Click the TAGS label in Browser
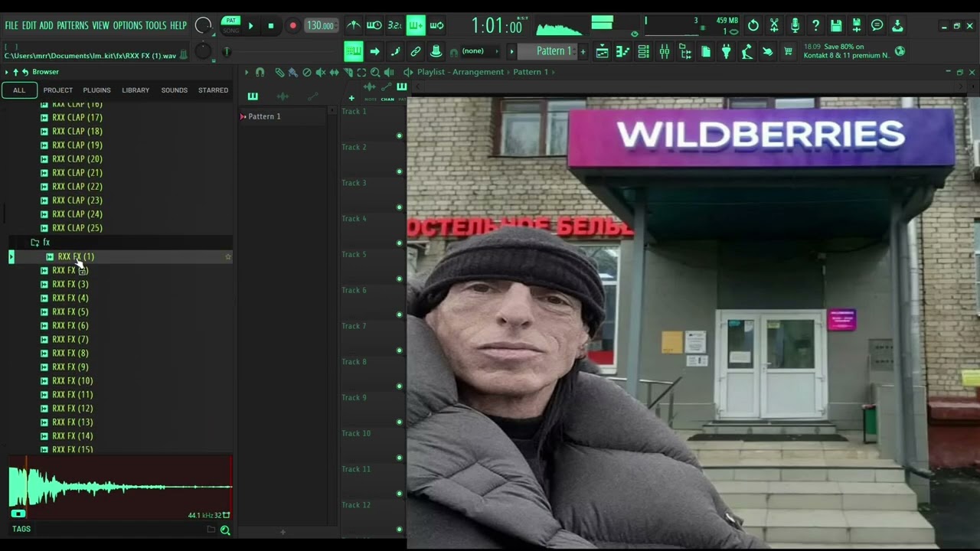The height and width of the screenshot is (551, 980). 21,529
